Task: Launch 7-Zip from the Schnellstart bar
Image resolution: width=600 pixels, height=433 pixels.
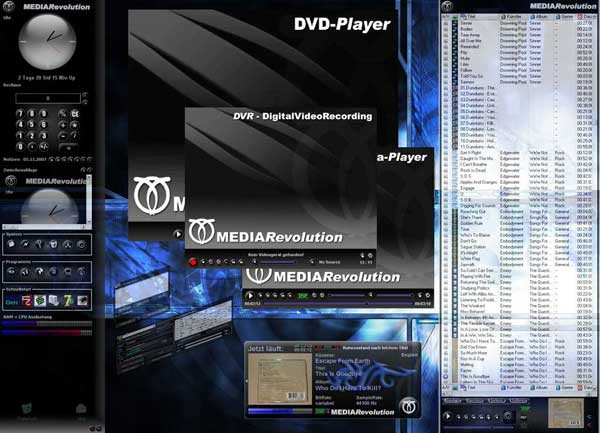Action: point(68,301)
